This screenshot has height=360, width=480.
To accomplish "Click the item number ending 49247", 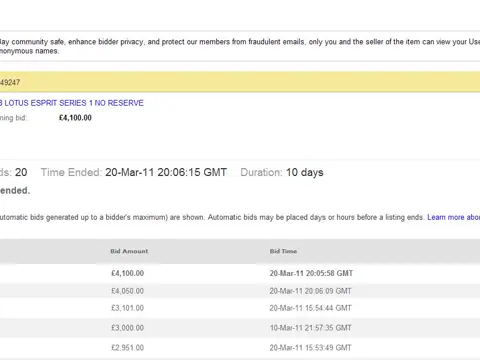I will point(10,82).
